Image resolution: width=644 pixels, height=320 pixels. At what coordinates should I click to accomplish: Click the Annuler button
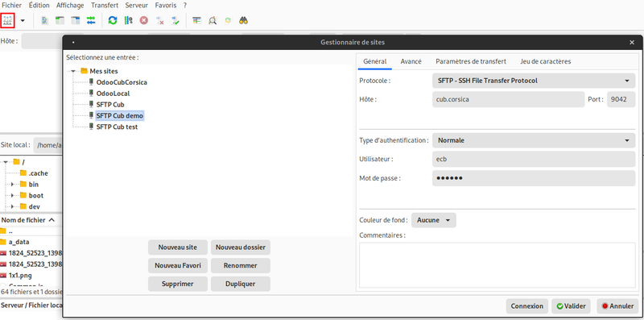[617, 306]
